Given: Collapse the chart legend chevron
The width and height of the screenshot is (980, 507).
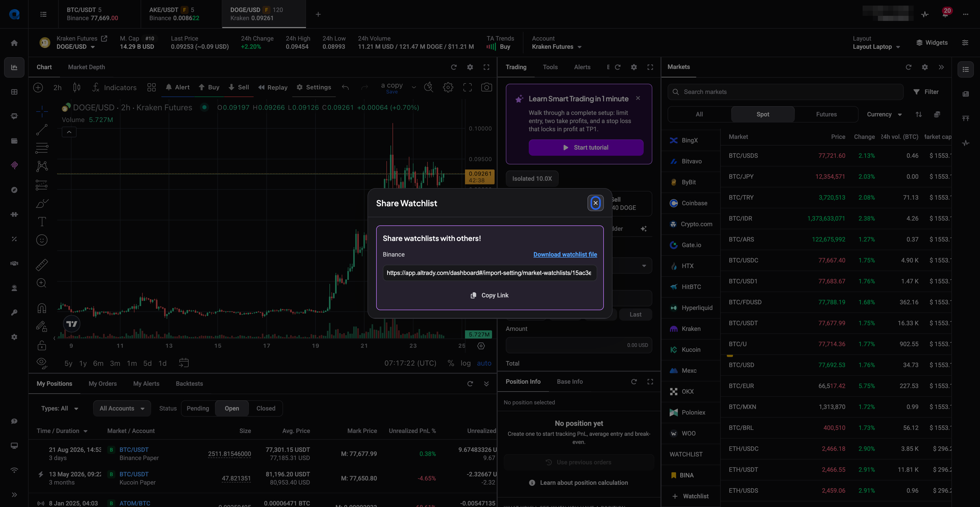Looking at the screenshot, I should click(69, 132).
